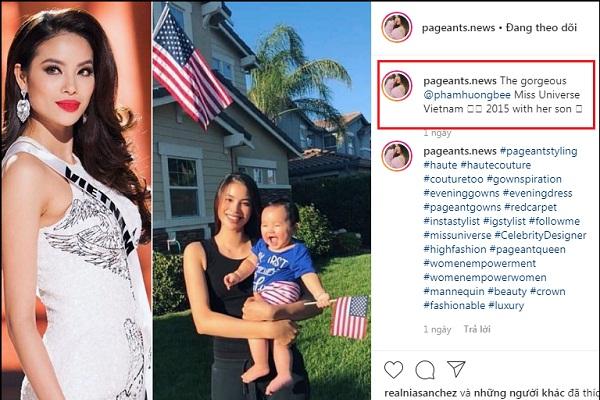Reply with the 'Trả lời' link

477,329
